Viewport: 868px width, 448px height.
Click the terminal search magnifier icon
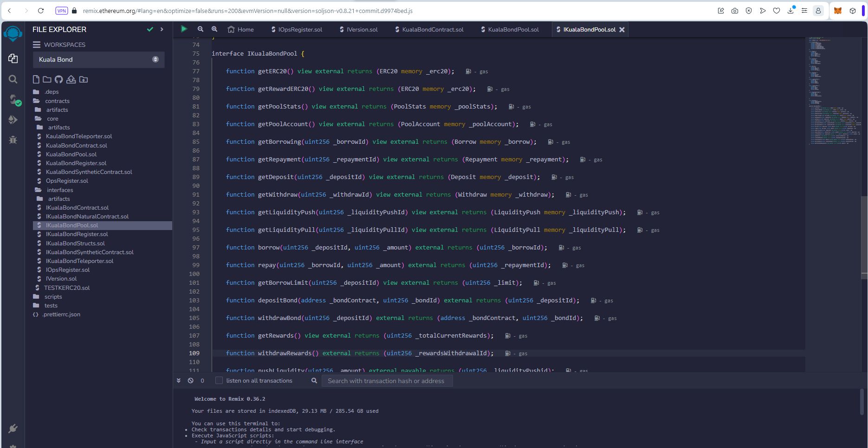314,380
